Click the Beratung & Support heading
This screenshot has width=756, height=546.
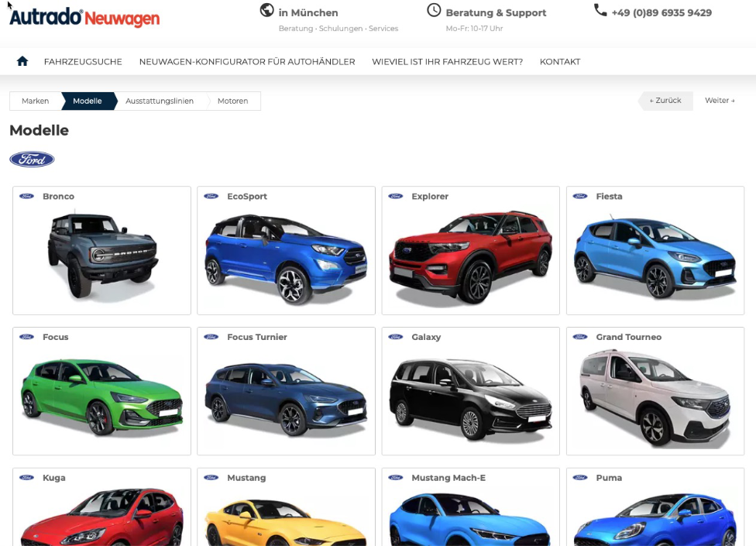(x=496, y=13)
